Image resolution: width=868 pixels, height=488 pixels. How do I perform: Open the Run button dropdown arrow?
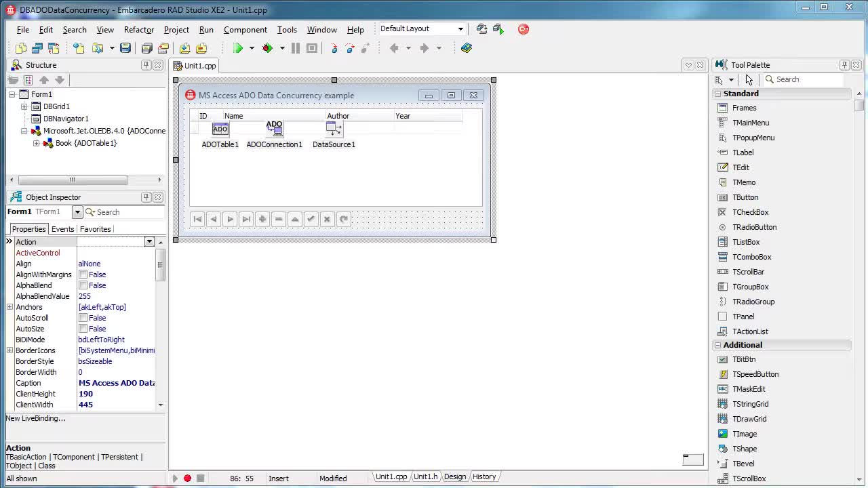click(x=251, y=48)
